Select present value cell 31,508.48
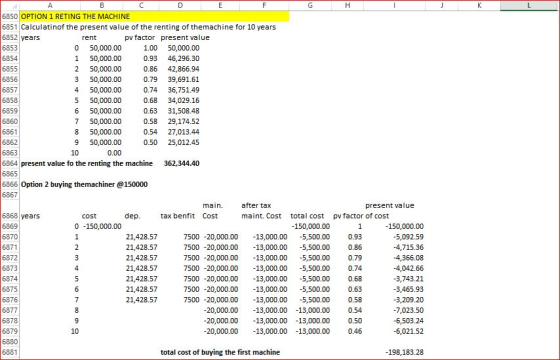560x360 pixels. (x=183, y=111)
